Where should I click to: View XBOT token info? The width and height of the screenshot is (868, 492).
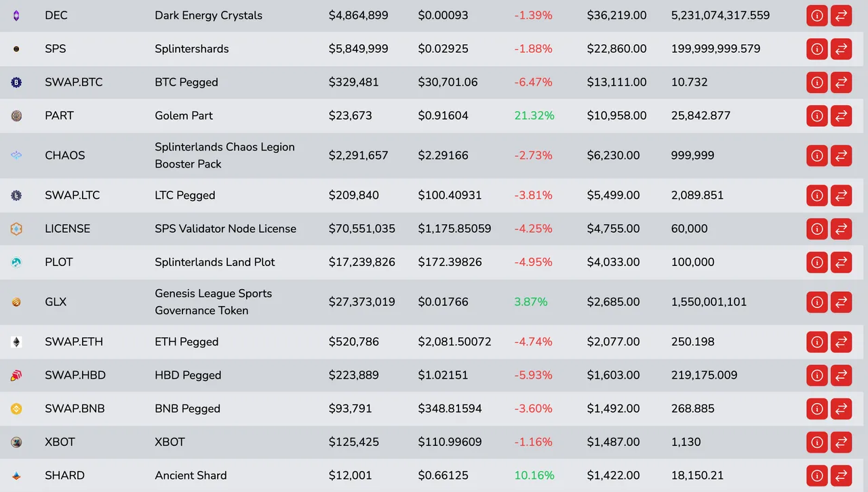817,442
